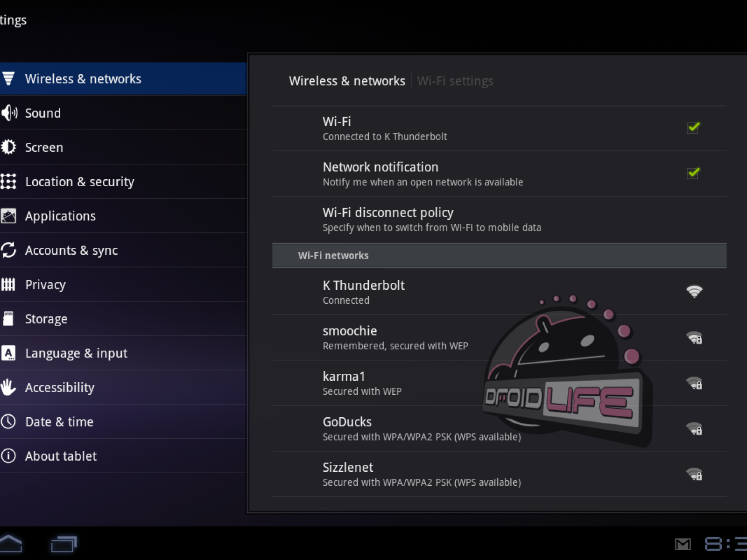Connect to the smoochie network
The image size is (747, 560).
tap(395, 337)
